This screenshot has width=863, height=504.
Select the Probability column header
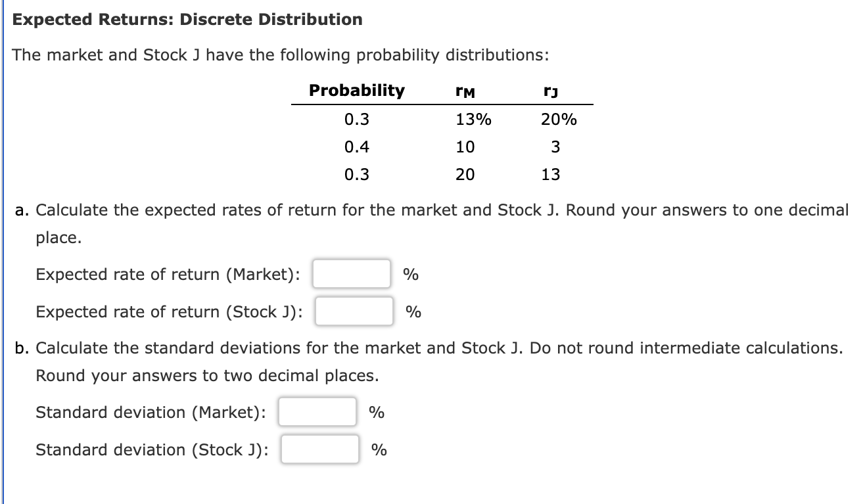coord(357,91)
